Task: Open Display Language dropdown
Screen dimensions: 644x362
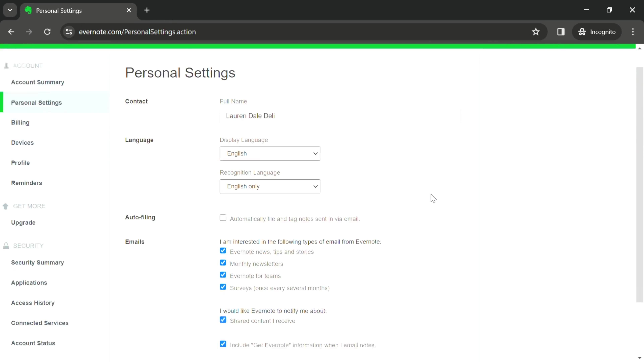Action: click(x=270, y=153)
